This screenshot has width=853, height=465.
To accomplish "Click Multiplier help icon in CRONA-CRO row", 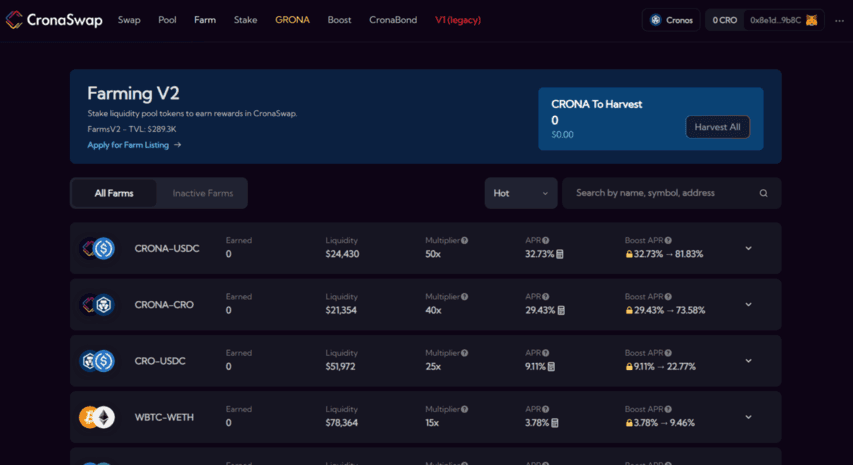I will point(465,297).
